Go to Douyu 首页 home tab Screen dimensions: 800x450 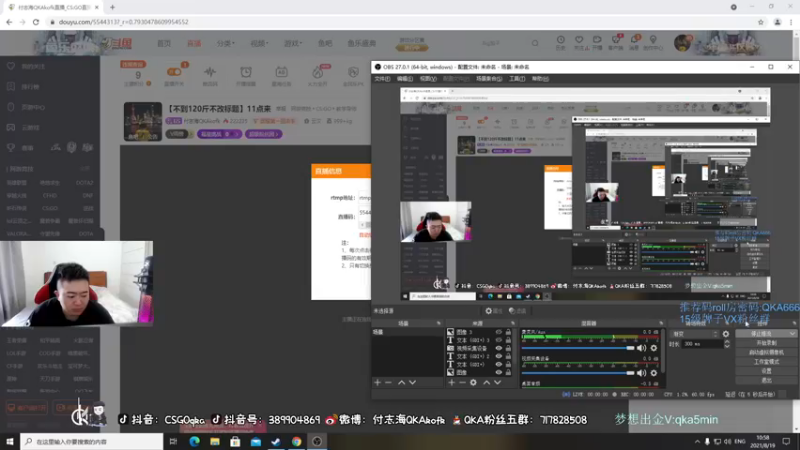click(164, 43)
